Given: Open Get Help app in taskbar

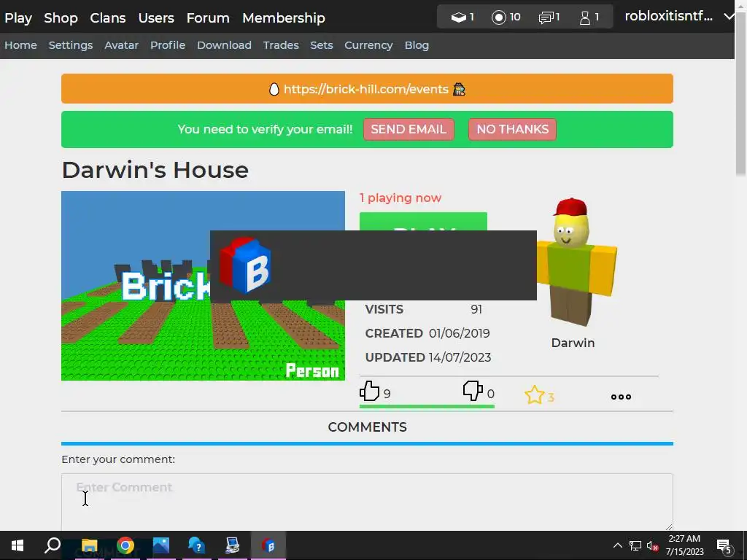Looking at the screenshot, I should (x=196, y=545).
